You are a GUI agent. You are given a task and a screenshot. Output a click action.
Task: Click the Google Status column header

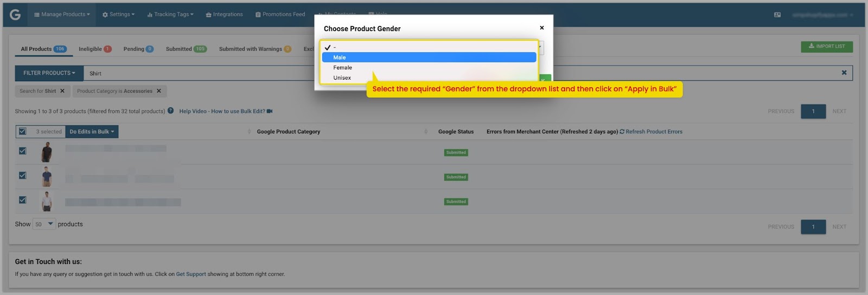click(x=456, y=132)
